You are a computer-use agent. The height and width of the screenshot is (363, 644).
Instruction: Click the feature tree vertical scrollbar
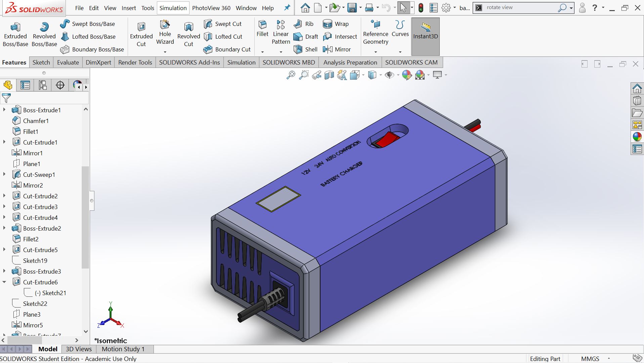coord(85,217)
